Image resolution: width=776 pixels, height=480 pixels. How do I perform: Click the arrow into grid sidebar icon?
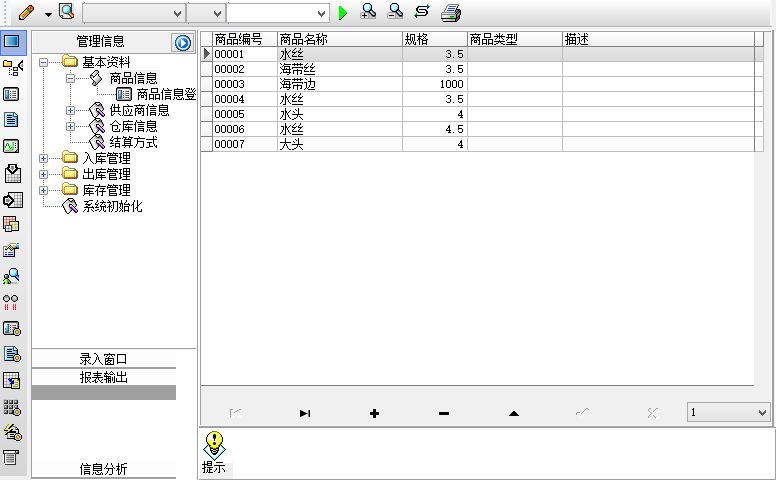tap(12, 200)
